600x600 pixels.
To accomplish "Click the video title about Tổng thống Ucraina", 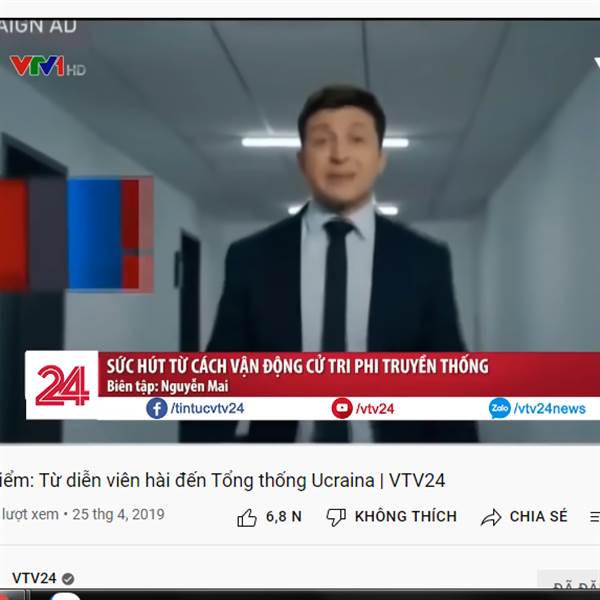I will 222,480.
